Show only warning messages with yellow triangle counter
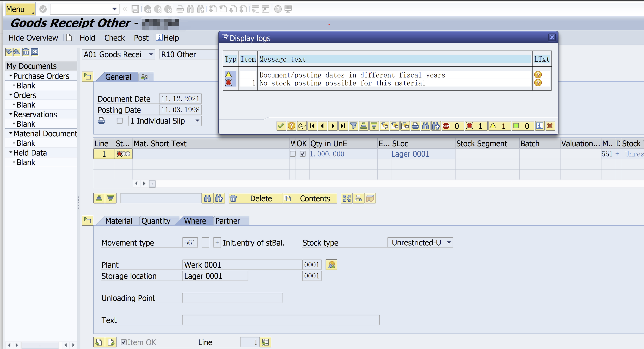This screenshot has width=644, height=349. click(x=499, y=126)
